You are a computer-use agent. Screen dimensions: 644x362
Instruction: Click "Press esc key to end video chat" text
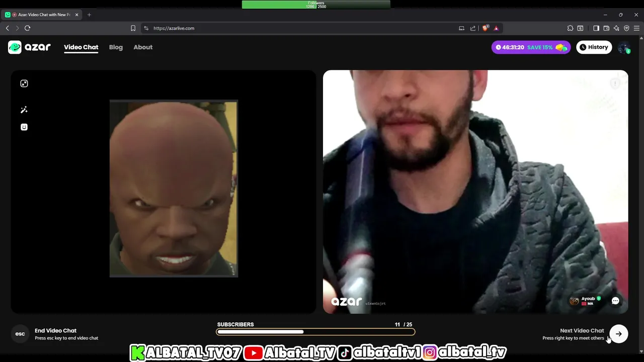pyautogui.click(x=66, y=338)
